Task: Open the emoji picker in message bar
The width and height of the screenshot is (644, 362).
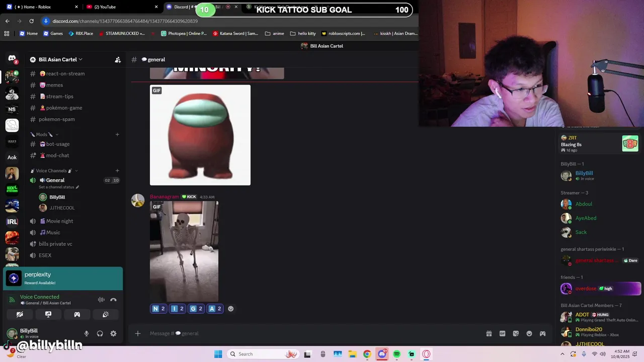Action: point(529,333)
